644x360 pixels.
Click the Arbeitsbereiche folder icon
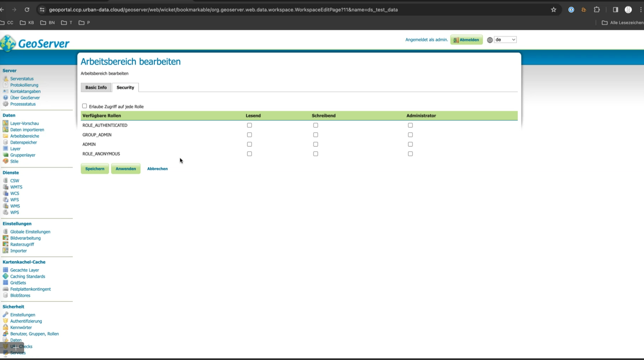[5, 136]
